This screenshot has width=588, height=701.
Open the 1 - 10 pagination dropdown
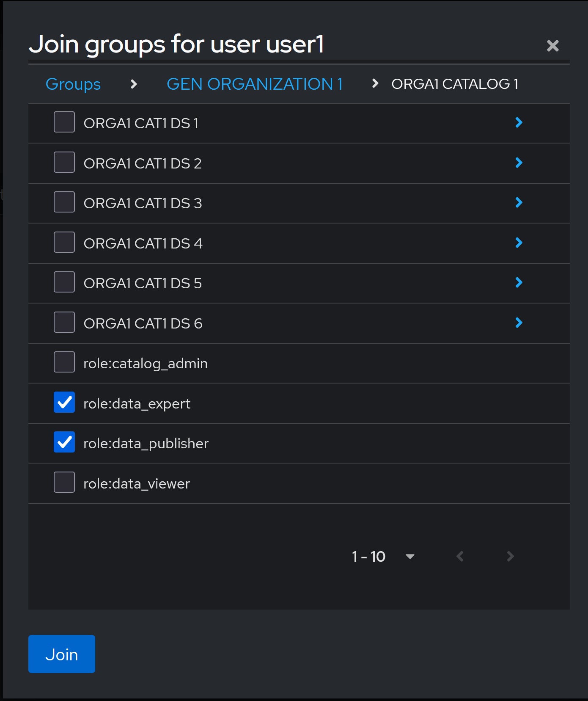coord(383,556)
